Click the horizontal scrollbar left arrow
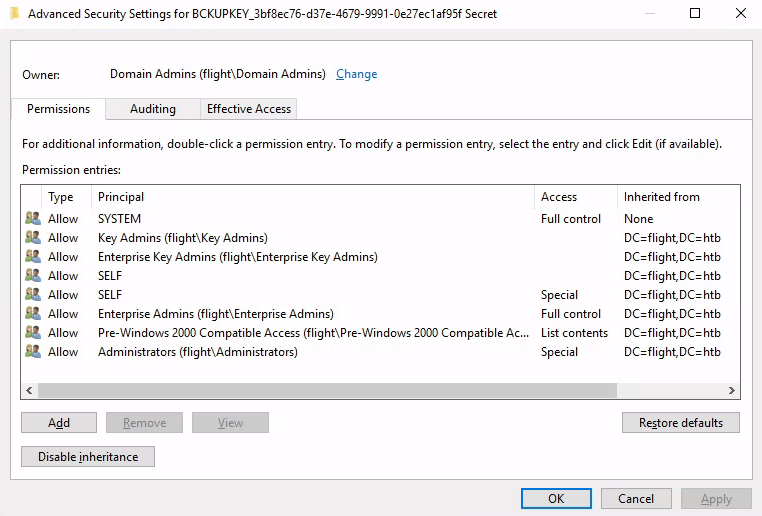Image resolution: width=762 pixels, height=516 pixels. (x=29, y=390)
